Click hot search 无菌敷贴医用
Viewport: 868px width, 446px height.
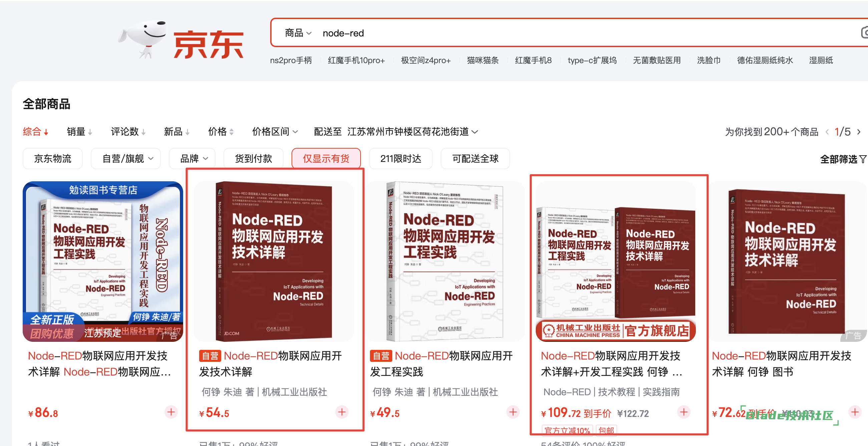[657, 60]
